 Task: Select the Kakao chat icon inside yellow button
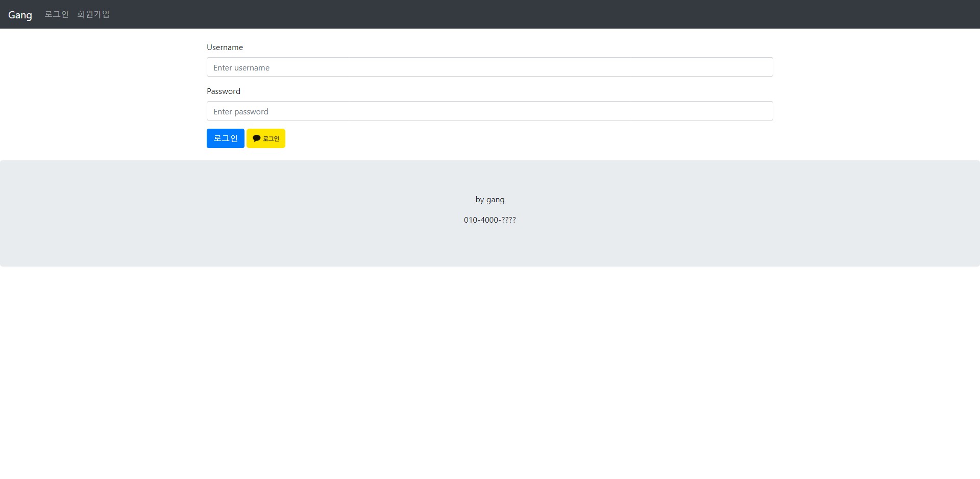[x=257, y=138]
